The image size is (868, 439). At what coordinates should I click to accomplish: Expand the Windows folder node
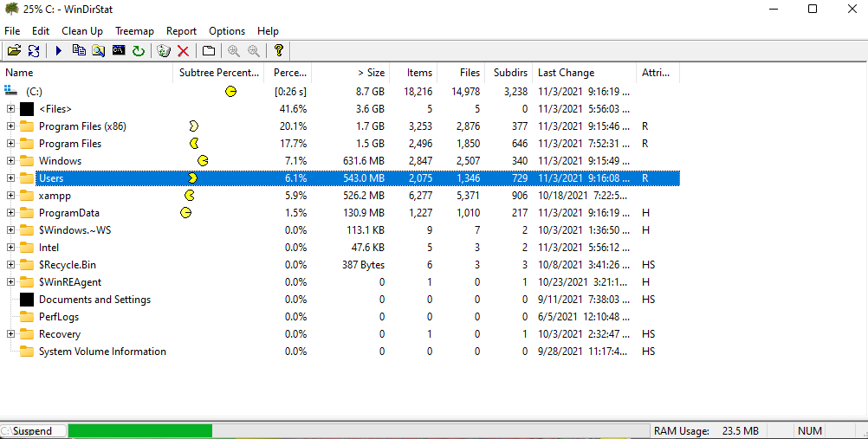tap(10, 161)
